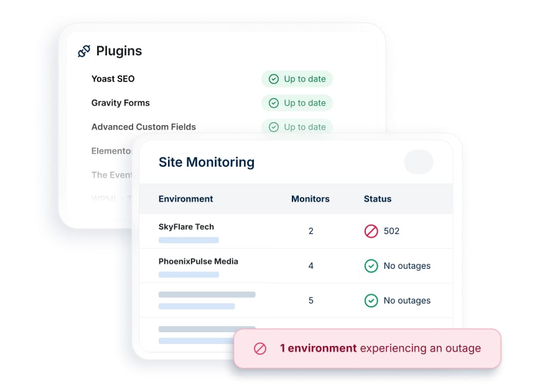560x392 pixels.
Task: Click the green check icon beside Yoast SEO
Action: (x=274, y=79)
